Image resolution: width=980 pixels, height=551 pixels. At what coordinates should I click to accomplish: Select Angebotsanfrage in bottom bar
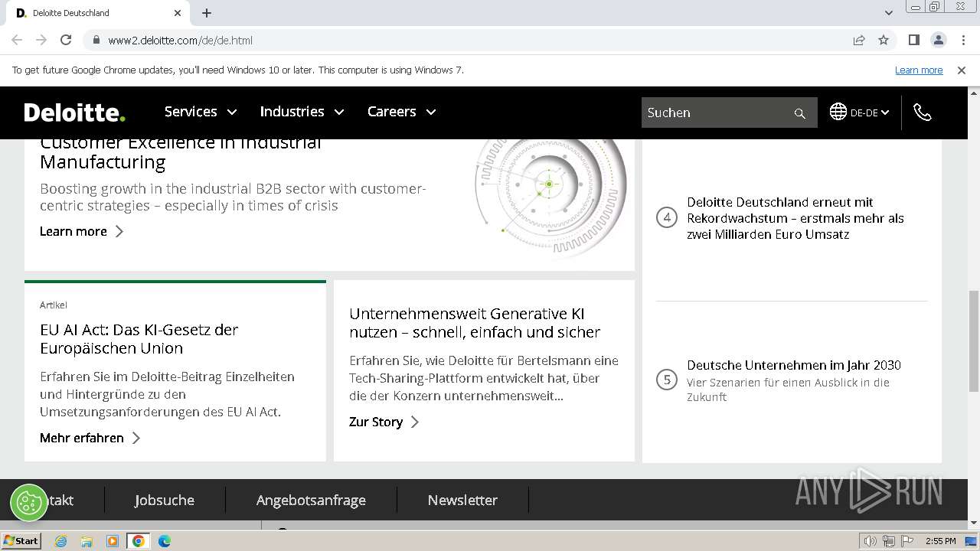click(x=311, y=500)
